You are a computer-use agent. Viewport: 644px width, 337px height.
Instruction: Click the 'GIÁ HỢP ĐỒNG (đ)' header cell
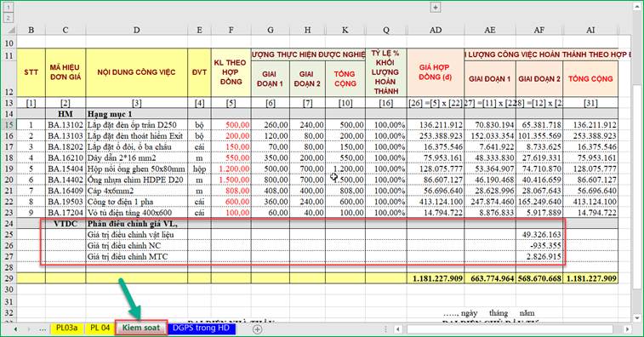[x=436, y=72]
